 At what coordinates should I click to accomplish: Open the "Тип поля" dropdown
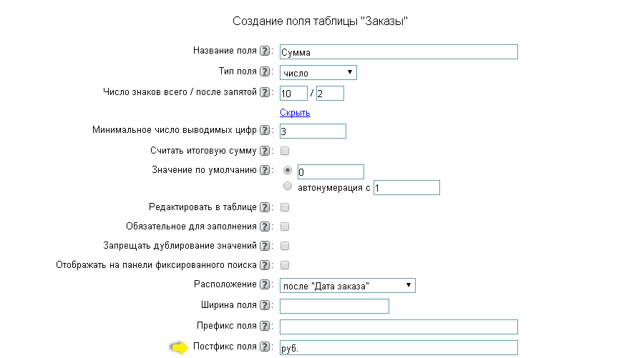click(318, 72)
